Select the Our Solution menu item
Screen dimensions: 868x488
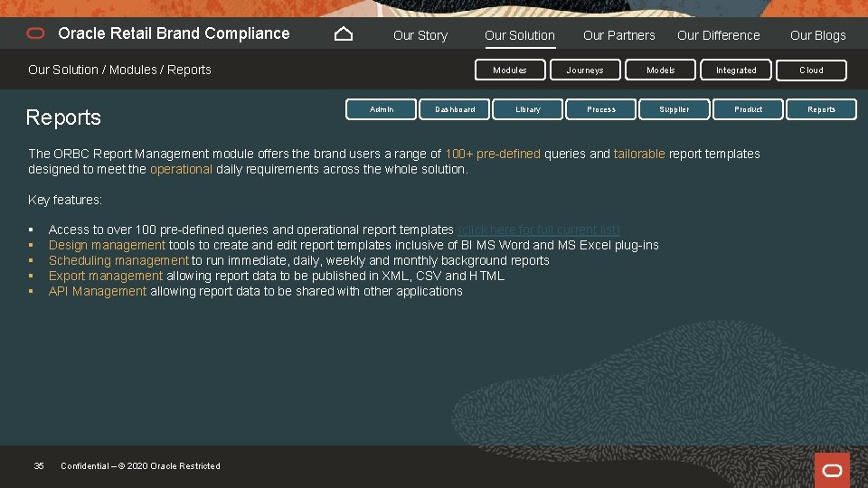[520, 35]
